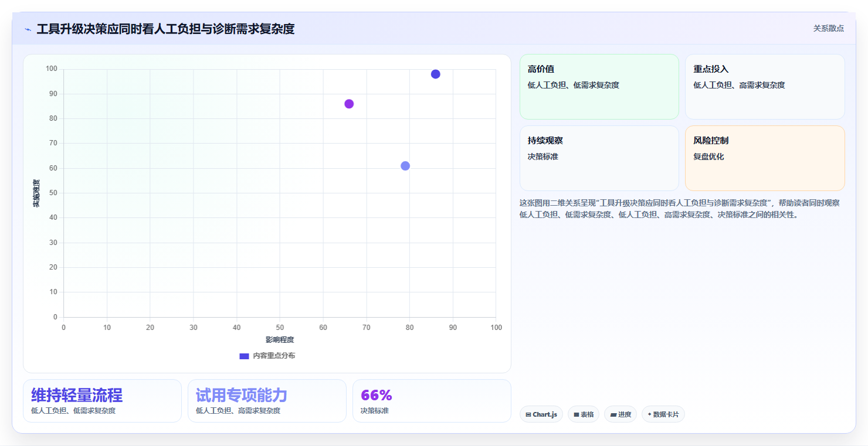Click the lightning icon beside the title
The width and height of the screenshot is (868, 446).
tap(28, 29)
